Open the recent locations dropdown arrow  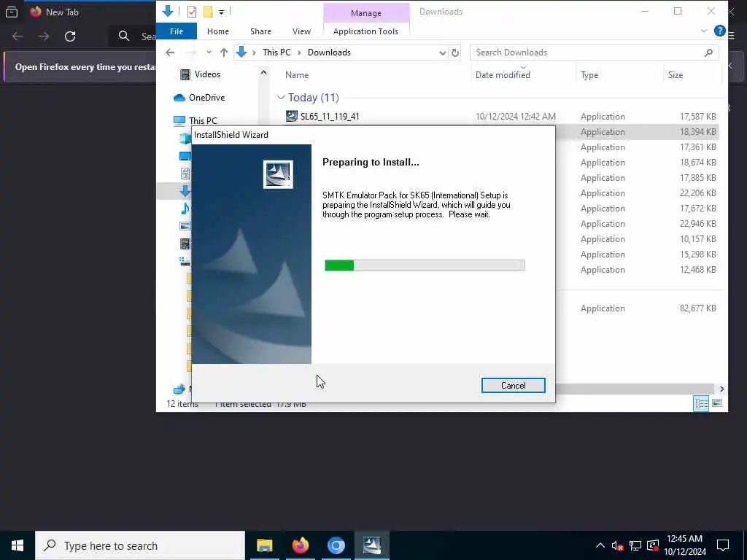point(209,52)
